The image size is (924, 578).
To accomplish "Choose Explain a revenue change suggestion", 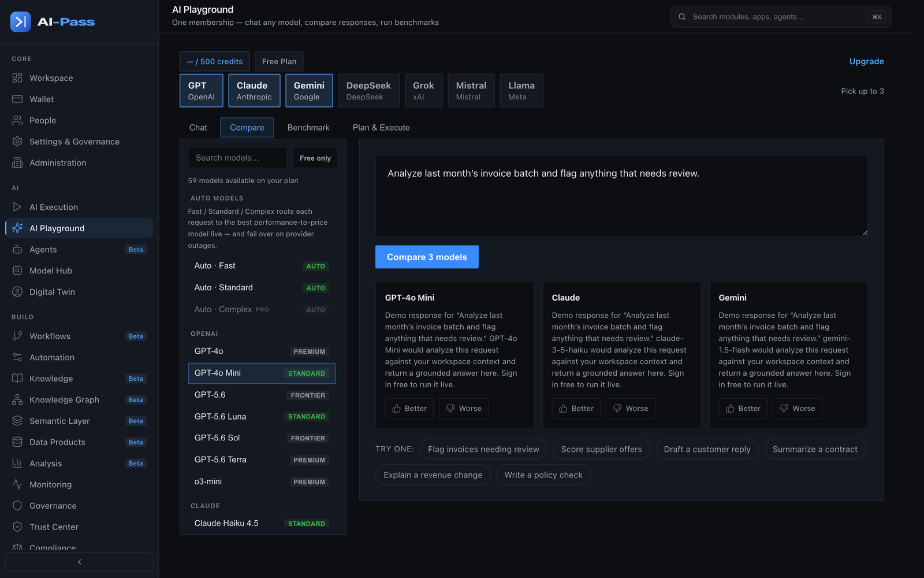I will [x=433, y=475].
